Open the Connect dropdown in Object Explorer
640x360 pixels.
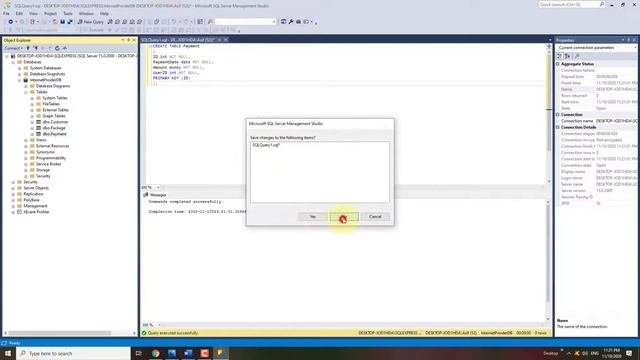pos(13,48)
